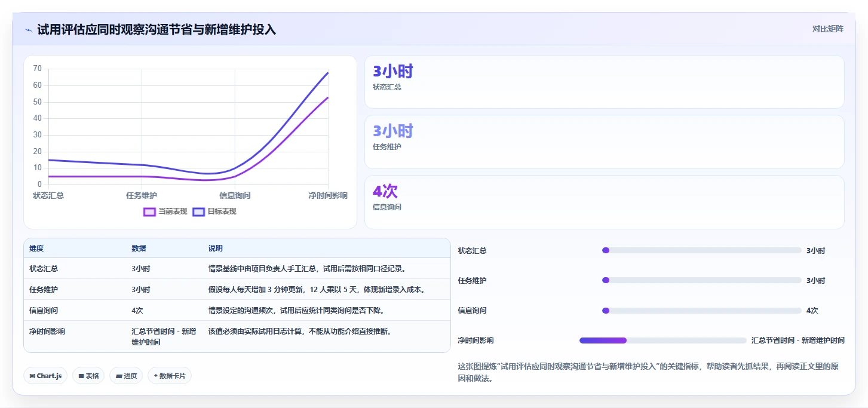Click the 状态汇总 progress bar

point(702,250)
